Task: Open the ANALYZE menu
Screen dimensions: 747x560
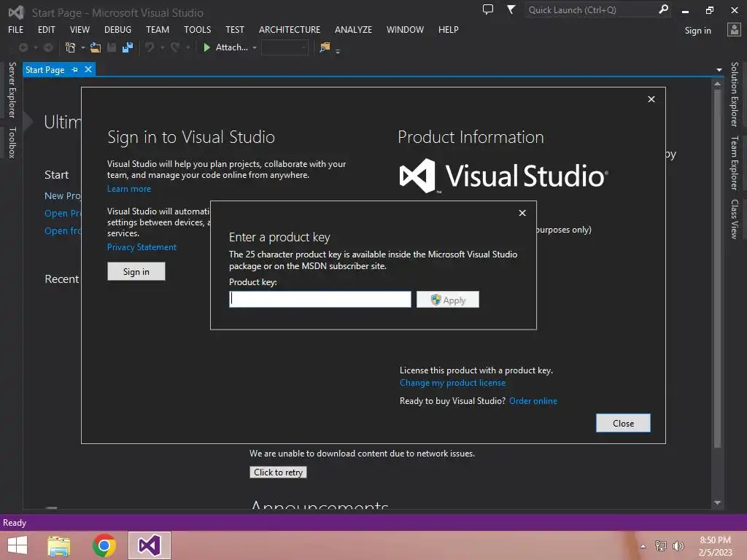Action: pos(354,29)
